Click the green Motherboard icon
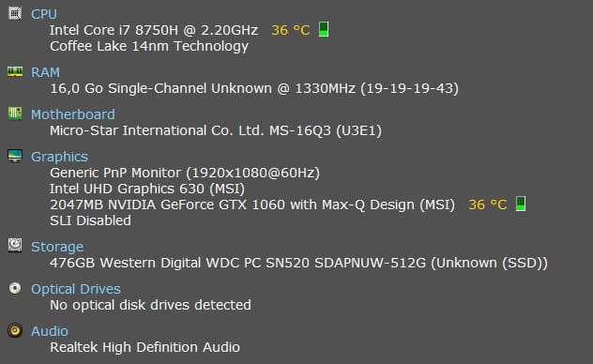This screenshot has width=593, height=364. pyautogui.click(x=15, y=114)
